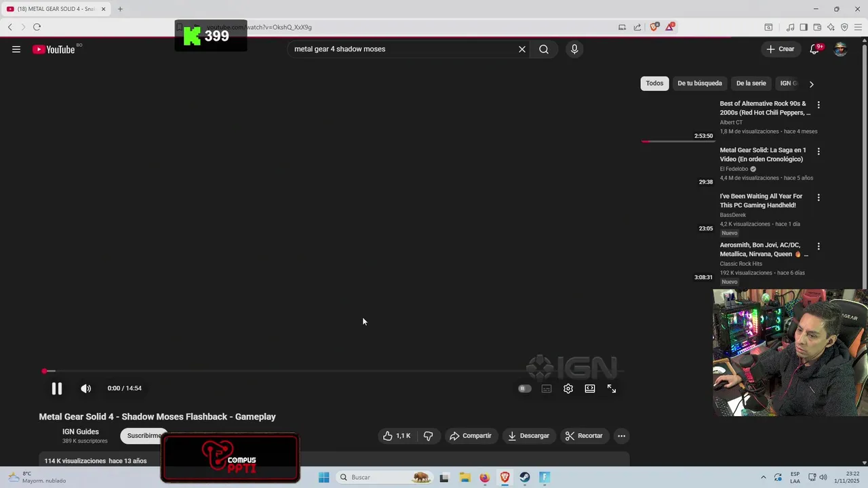
Task: Open options for Metal Gear Solid La Saga
Action: point(818,151)
